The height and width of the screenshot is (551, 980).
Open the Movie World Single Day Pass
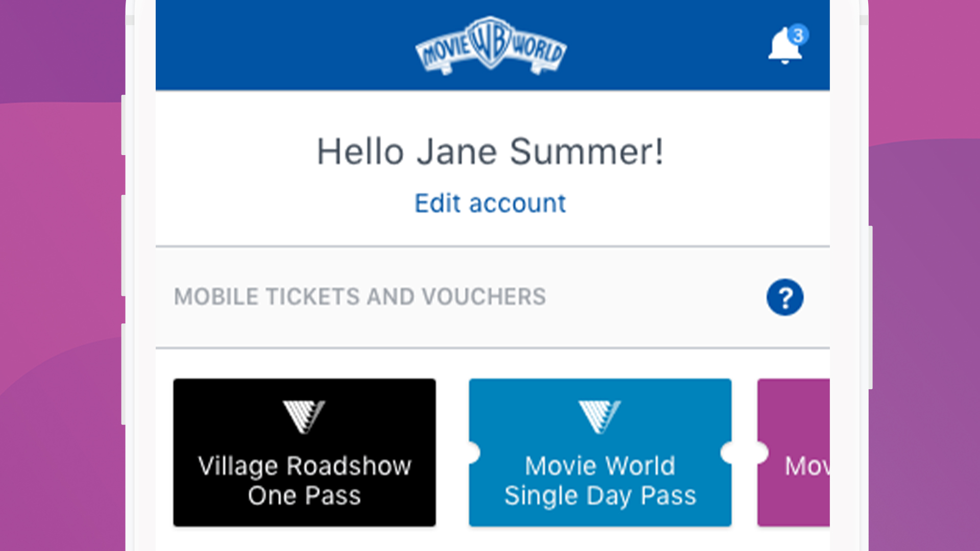pyautogui.click(x=600, y=453)
